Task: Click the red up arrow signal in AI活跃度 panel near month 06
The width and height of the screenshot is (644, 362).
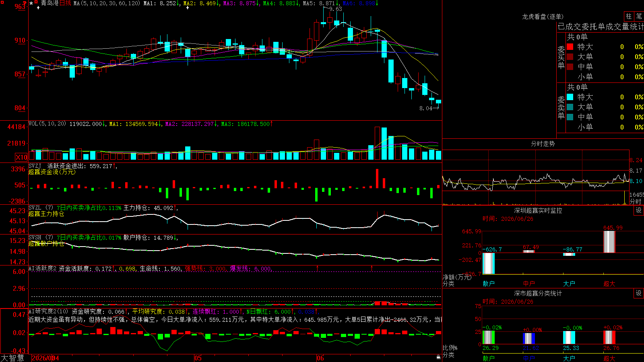Action: coord(318,268)
